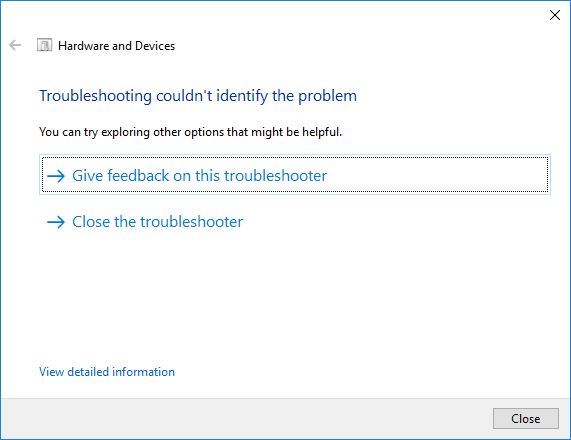
Task: Click the Hardware and Devices title text
Action: coord(117,46)
